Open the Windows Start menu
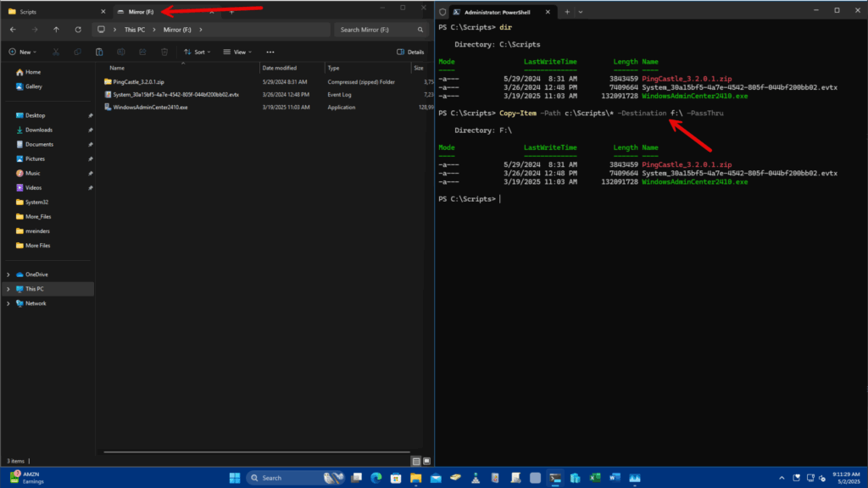The width and height of the screenshot is (868, 488). [235, 478]
